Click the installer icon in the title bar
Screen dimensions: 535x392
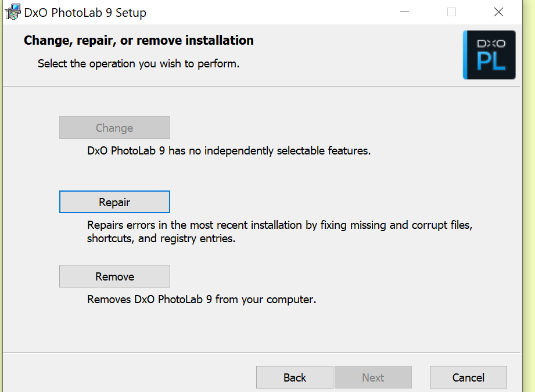13,12
